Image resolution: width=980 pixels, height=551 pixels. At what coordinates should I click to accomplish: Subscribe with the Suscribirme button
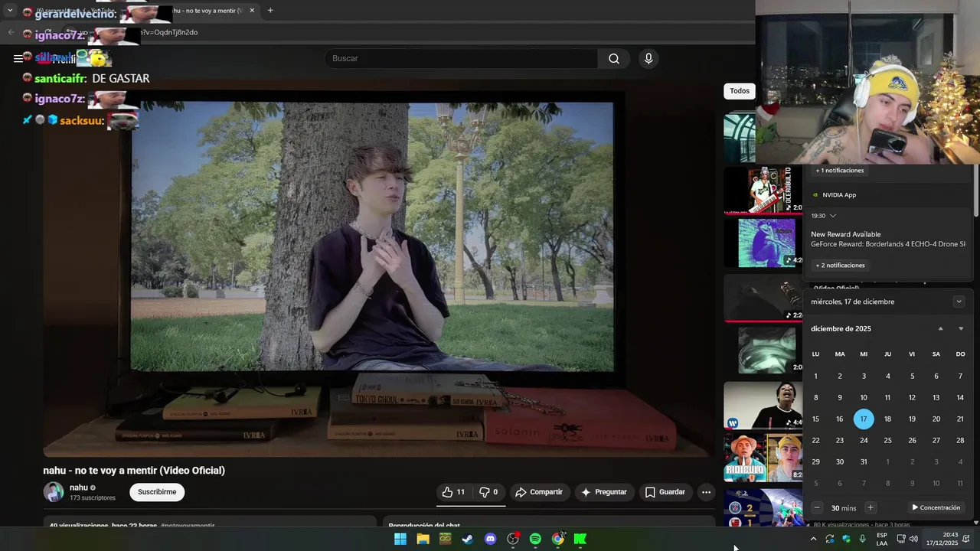click(157, 492)
